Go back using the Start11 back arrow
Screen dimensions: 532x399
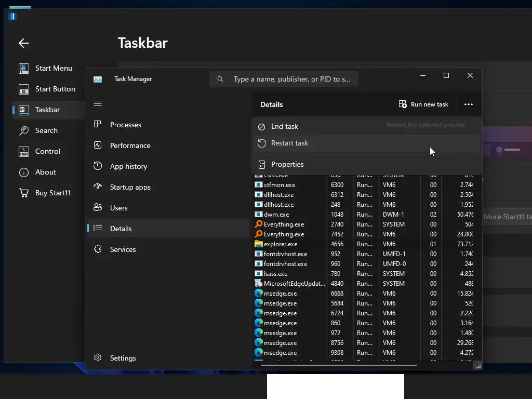[24, 43]
